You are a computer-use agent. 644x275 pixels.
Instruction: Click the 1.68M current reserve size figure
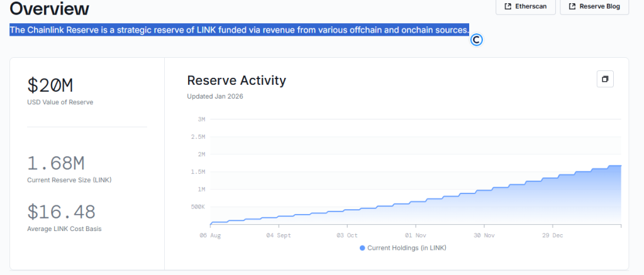56,164
